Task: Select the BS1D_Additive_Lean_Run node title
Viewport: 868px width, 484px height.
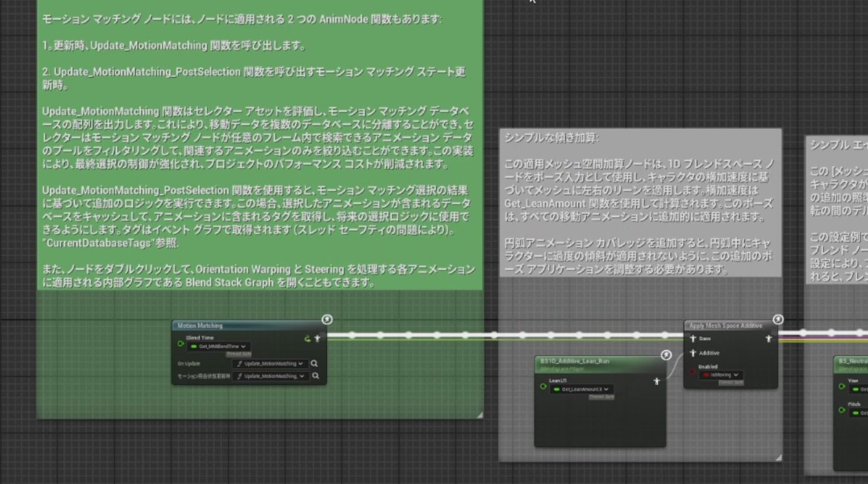Action: pos(575,361)
